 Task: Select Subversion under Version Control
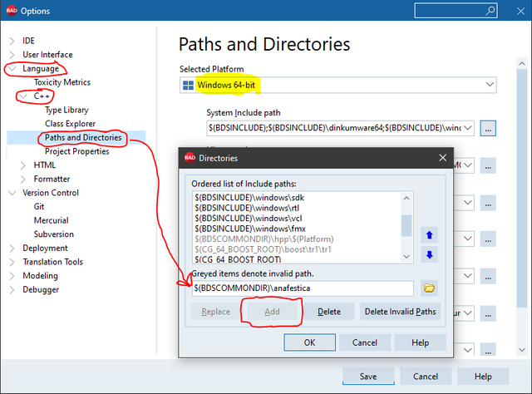click(x=53, y=234)
